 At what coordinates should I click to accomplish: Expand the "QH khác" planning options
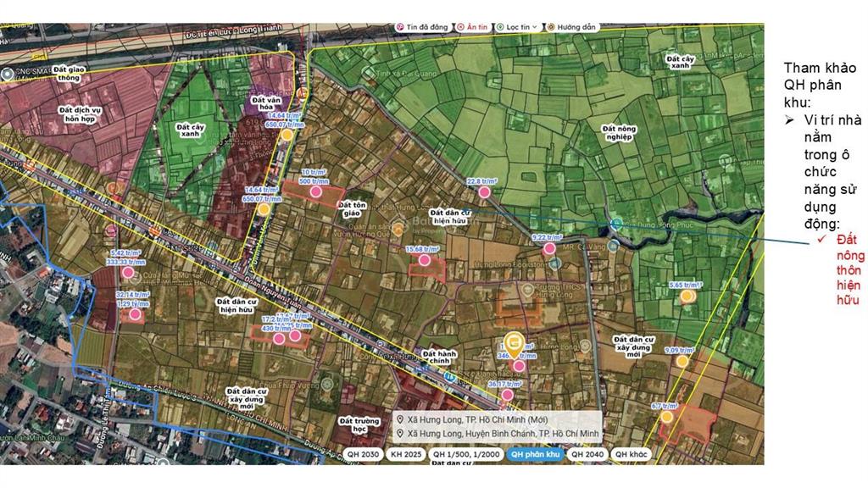(631, 454)
